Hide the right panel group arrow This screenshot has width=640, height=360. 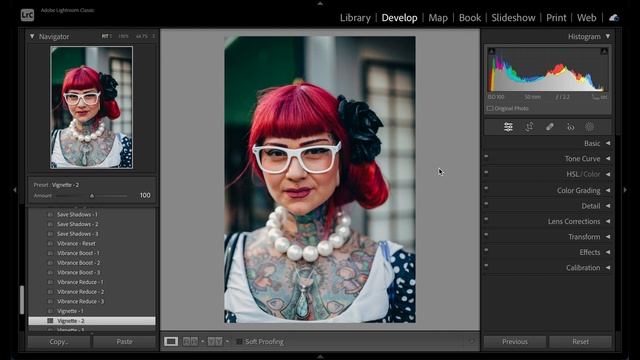click(x=625, y=190)
